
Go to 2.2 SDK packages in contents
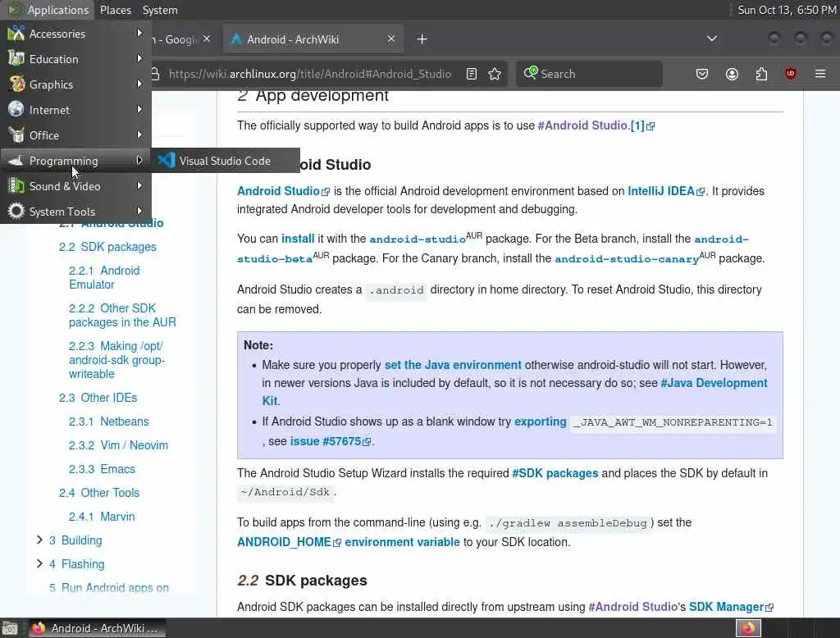(x=107, y=247)
